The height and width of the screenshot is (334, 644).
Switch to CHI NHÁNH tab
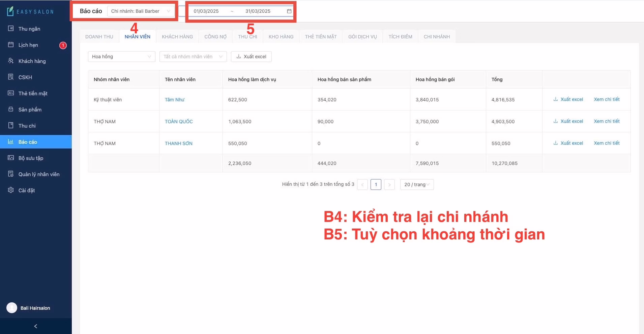pyautogui.click(x=437, y=37)
